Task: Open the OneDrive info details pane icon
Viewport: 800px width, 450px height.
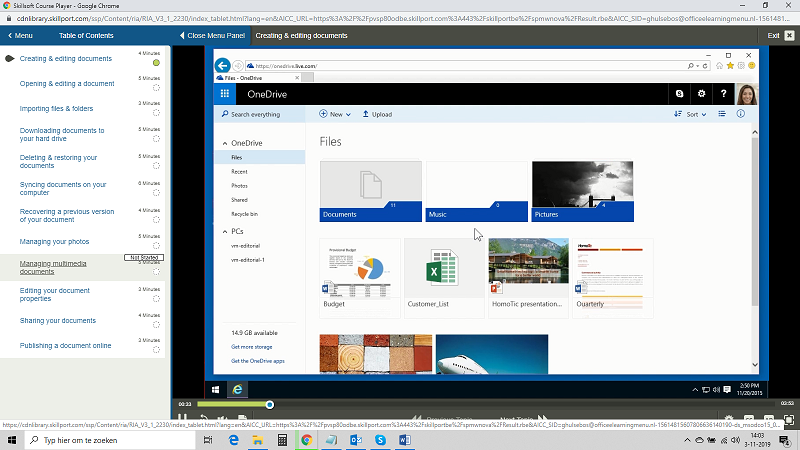Action: 741,114
